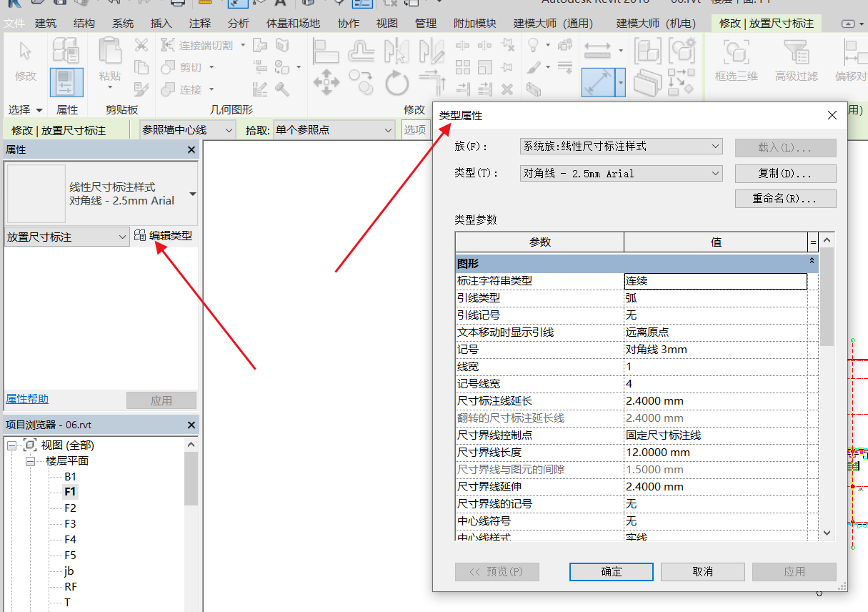The width and height of the screenshot is (868, 612).
Task: Click the aligned dimension tool icon
Action: pos(598,82)
